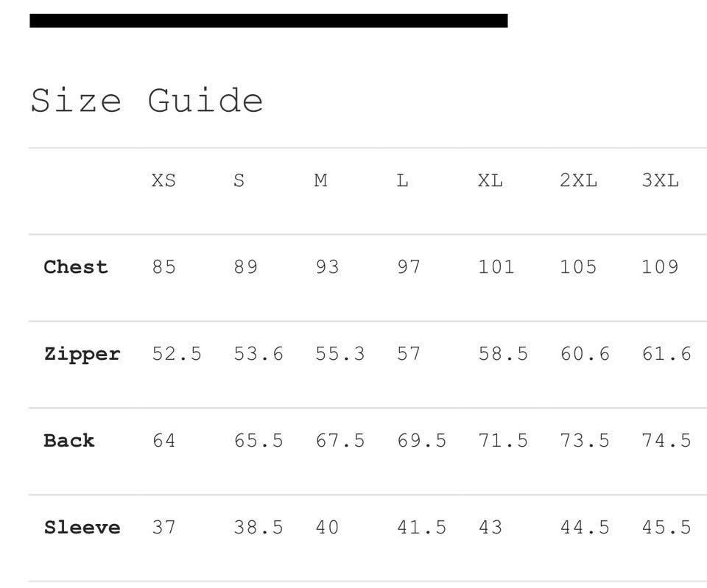
Task: Click the Size Guide heading
Action: point(147,100)
